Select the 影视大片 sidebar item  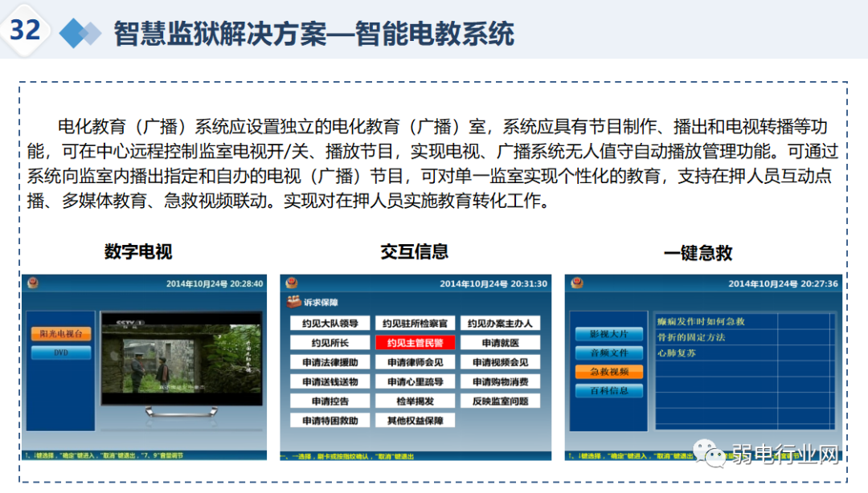coord(608,334)
